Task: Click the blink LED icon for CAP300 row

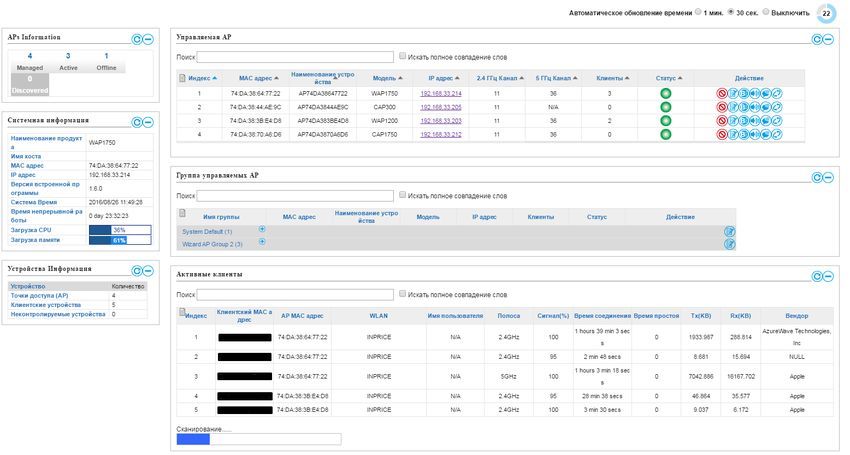Action: pyautogui.click(x=744, y=107)
